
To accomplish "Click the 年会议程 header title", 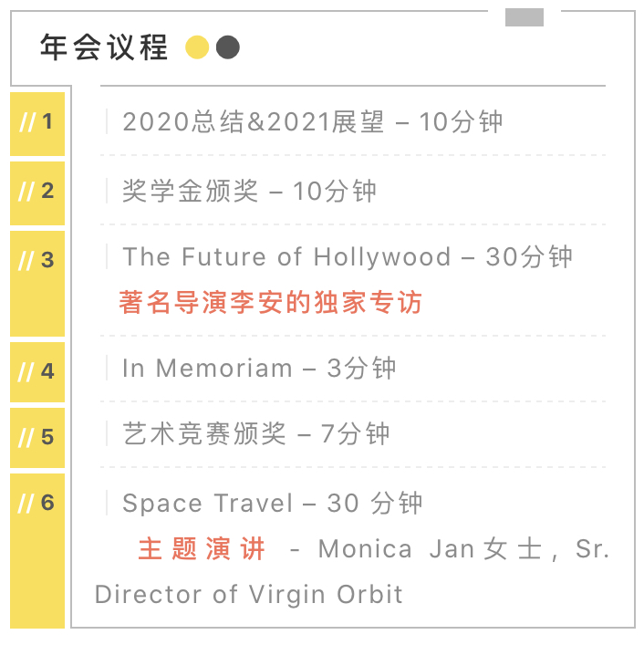I will [x=104, y=47].
